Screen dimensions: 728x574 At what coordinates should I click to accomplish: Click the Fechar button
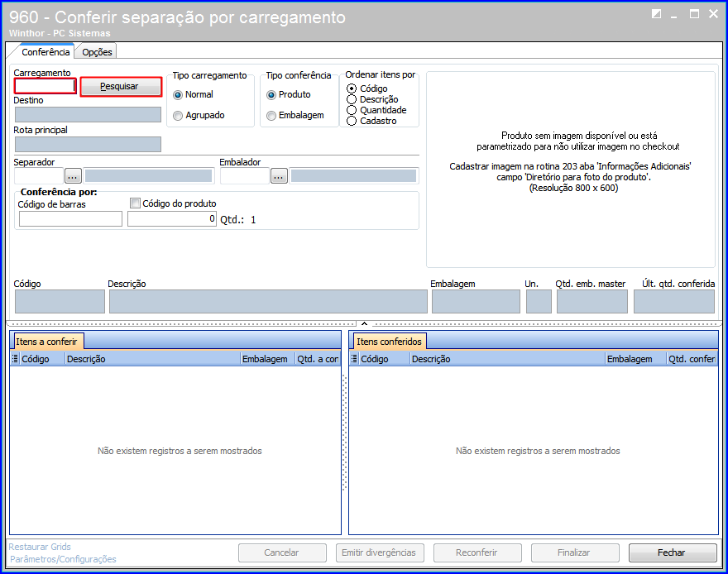click(673, 552)
